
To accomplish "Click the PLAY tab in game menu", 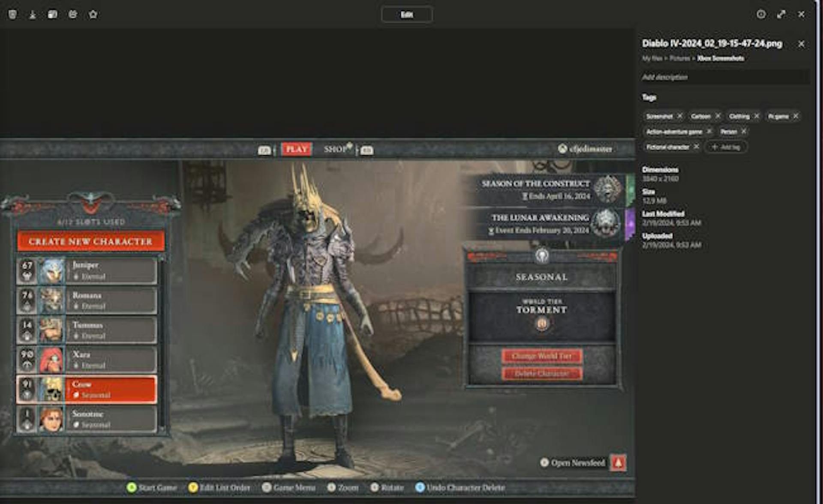I will 296,149.
